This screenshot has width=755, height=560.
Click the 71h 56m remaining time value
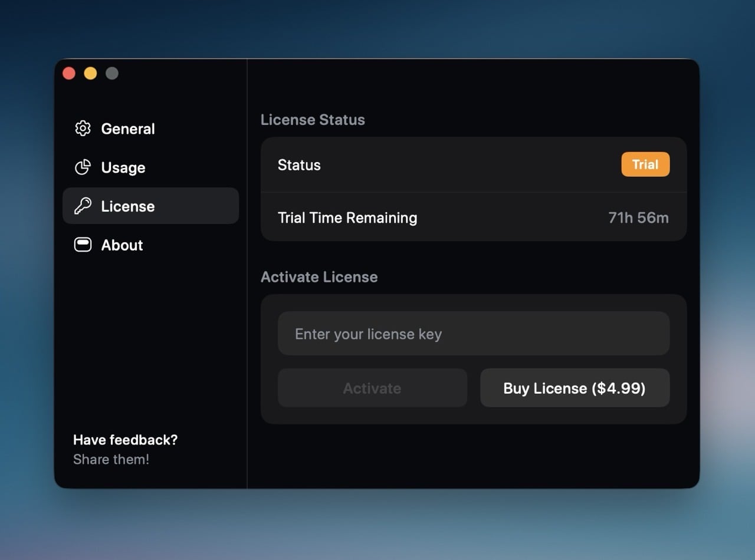pos(638,218)
